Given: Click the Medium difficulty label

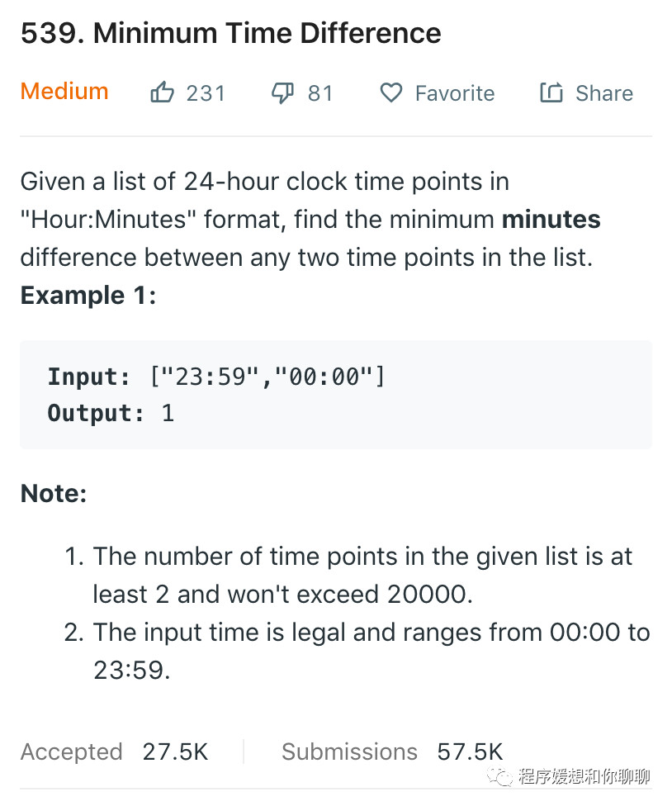Looking at the screenshot, I should 64,91.
